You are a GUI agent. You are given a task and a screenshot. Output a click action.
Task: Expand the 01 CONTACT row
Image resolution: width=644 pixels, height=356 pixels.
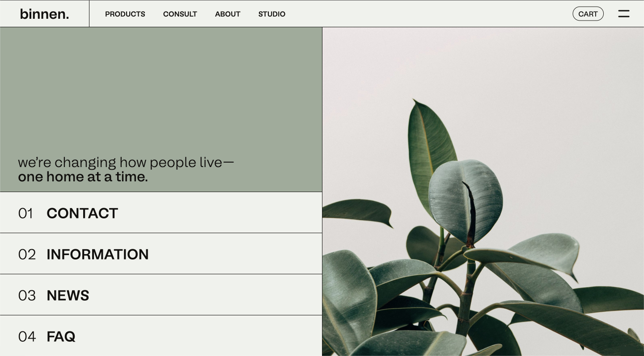click(x=161, y=213)
